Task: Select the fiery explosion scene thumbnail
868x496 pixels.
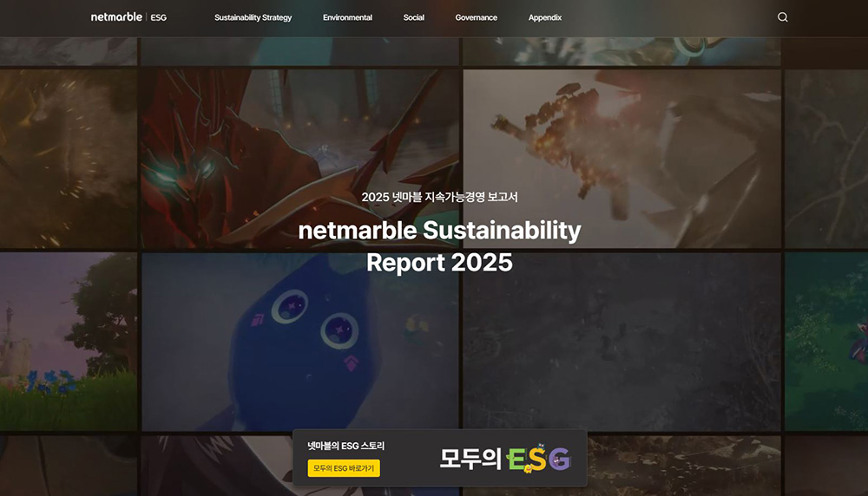Action: 621,159
